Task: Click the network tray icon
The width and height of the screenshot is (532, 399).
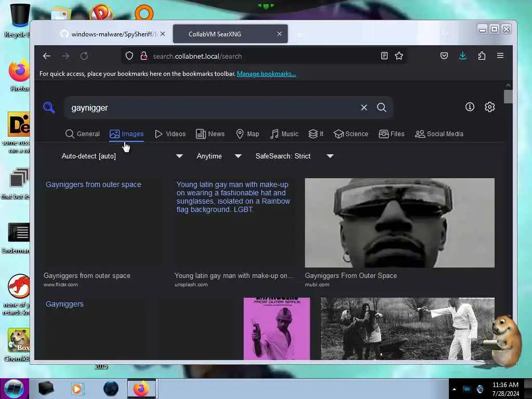Action: 467,389
